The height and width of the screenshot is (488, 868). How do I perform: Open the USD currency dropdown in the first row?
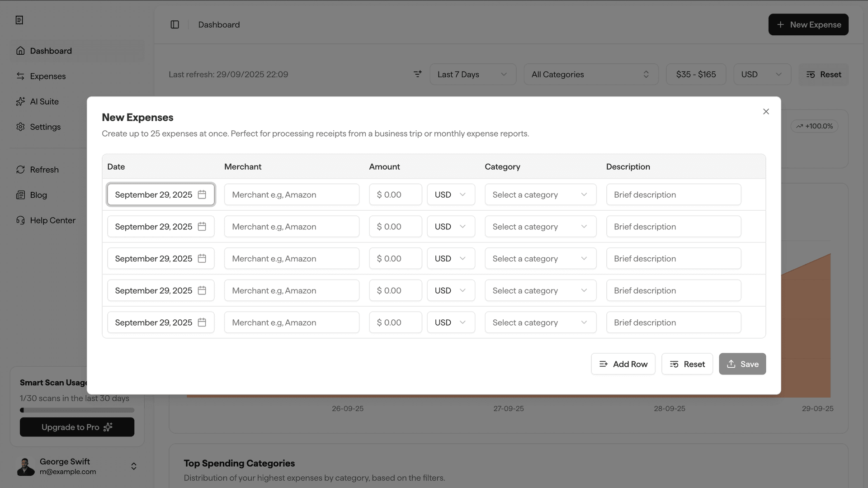coord(450,194)
